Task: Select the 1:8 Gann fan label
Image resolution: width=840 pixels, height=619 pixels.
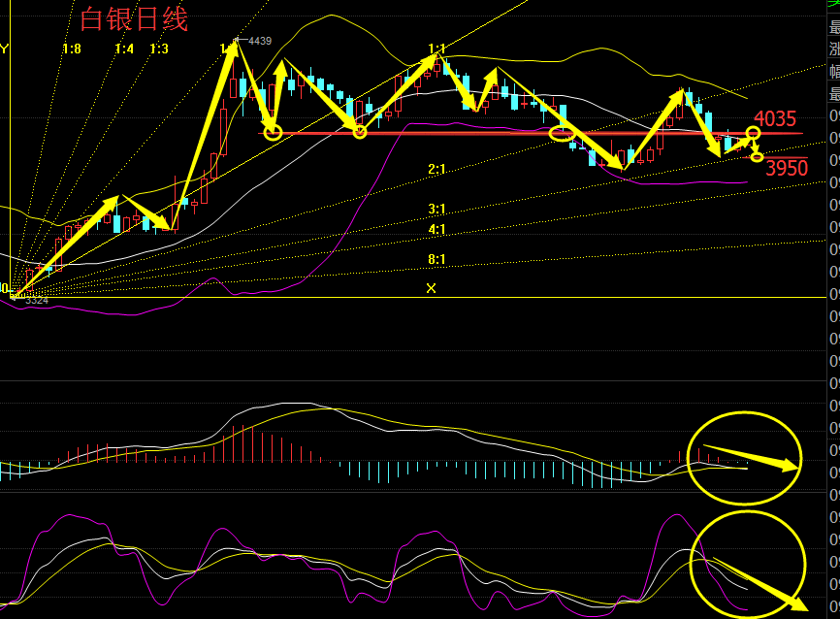Action: 72,49
